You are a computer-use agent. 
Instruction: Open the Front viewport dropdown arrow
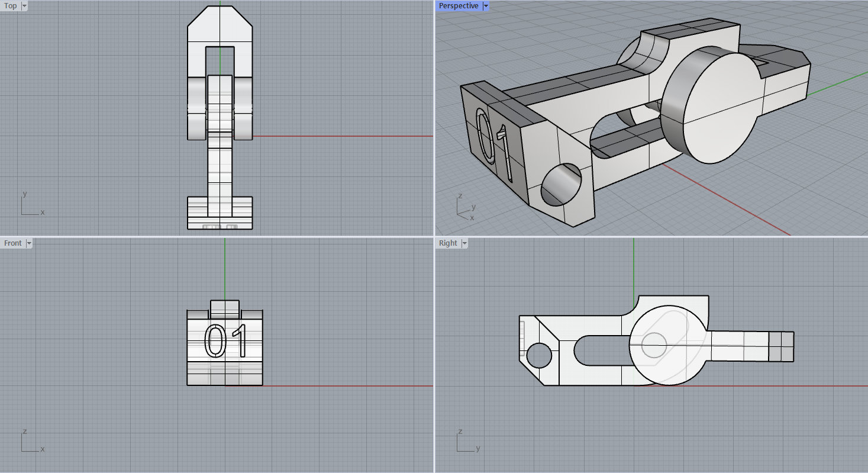[x=29, y=243]
